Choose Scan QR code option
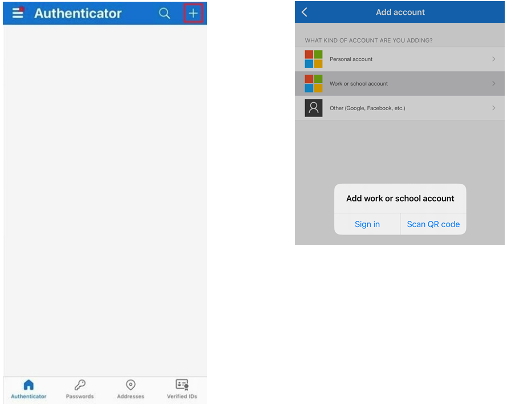Screen dimensions: 511x420 point(433,224)
